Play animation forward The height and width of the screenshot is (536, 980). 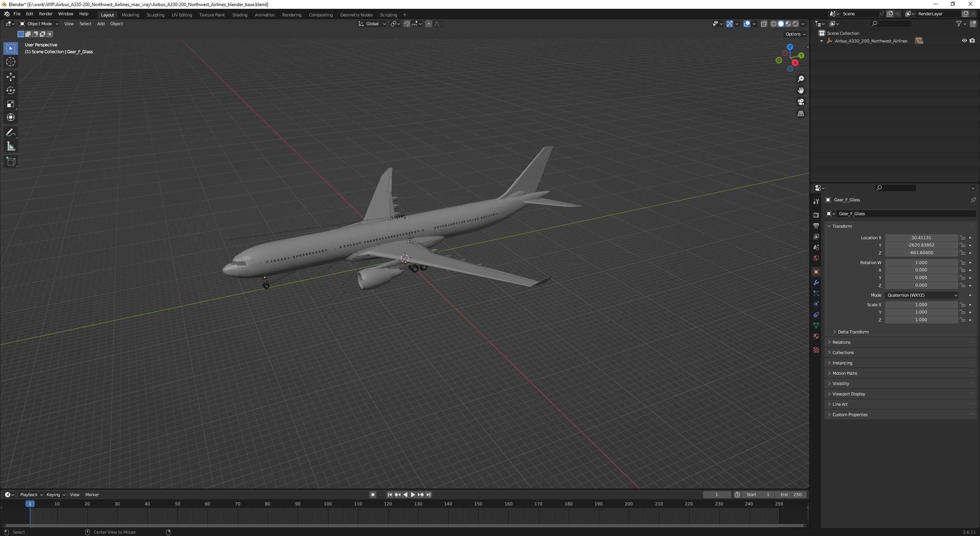pos(413,495)
